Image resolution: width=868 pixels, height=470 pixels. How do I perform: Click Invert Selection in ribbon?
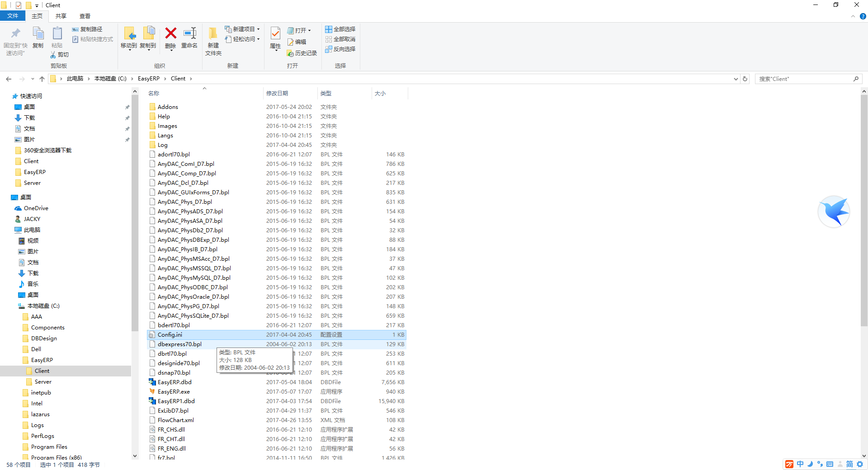point(340,49)
